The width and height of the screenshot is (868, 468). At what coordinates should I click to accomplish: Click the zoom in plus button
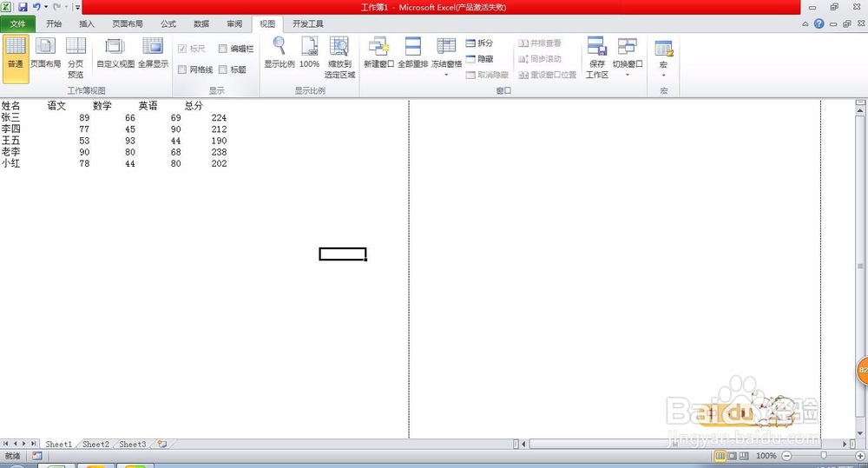point(861,456)
